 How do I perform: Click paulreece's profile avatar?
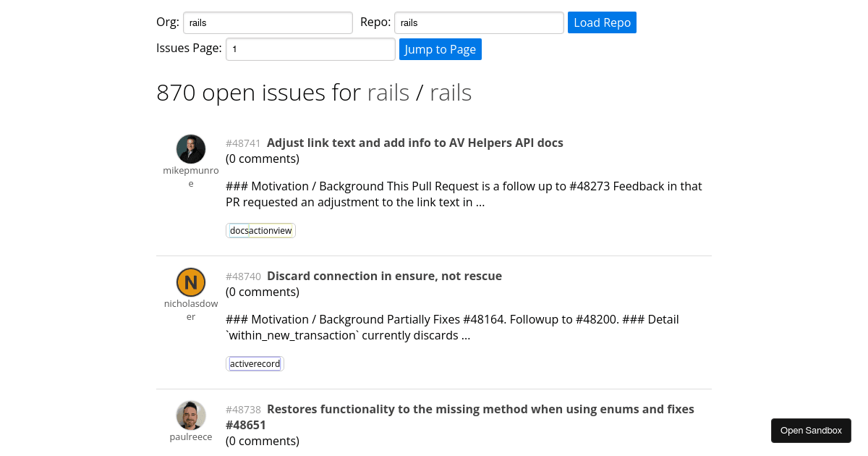pos(191,415)
